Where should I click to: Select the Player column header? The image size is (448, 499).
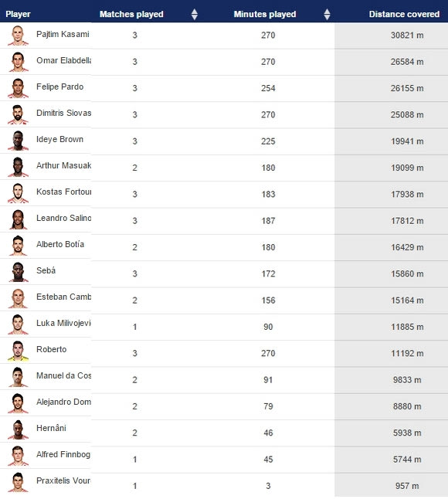(18, 15)
